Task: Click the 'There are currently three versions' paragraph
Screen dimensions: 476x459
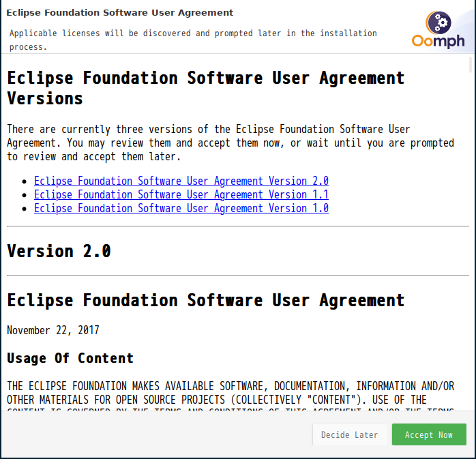Action: pyautogui.click(x=230, y=143)
